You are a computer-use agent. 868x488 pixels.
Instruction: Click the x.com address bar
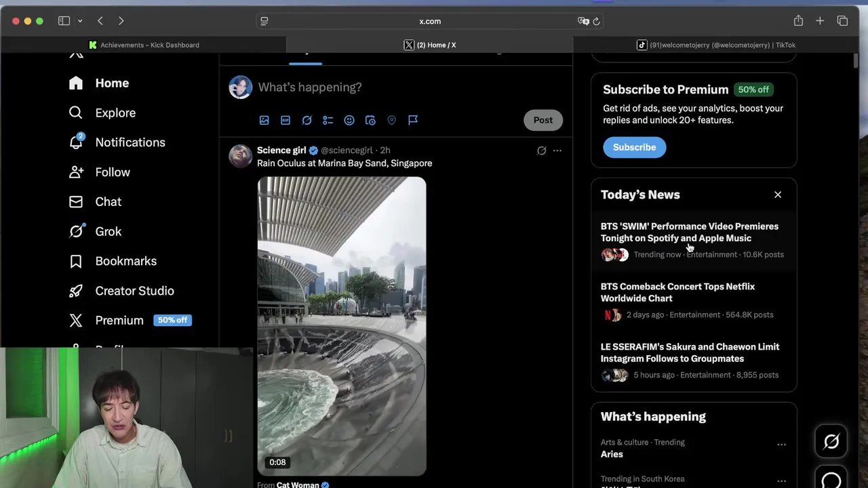(x=430, y=21)
